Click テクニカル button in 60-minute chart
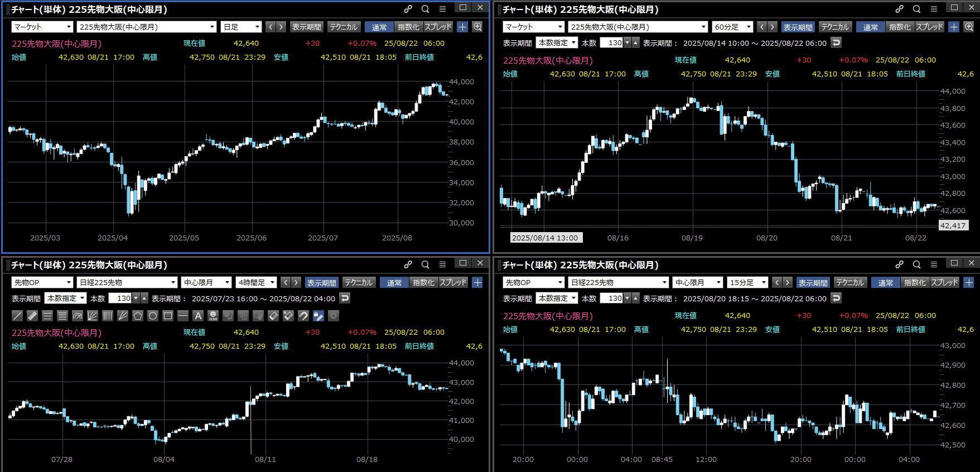Viewport: 980px width, 472px height. pos(834,27)
